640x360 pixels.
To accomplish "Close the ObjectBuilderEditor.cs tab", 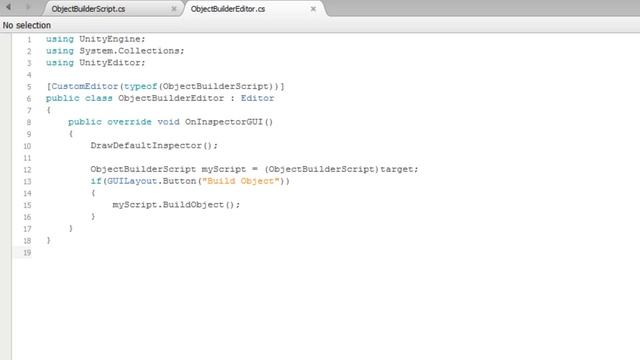I will point(313,9).
